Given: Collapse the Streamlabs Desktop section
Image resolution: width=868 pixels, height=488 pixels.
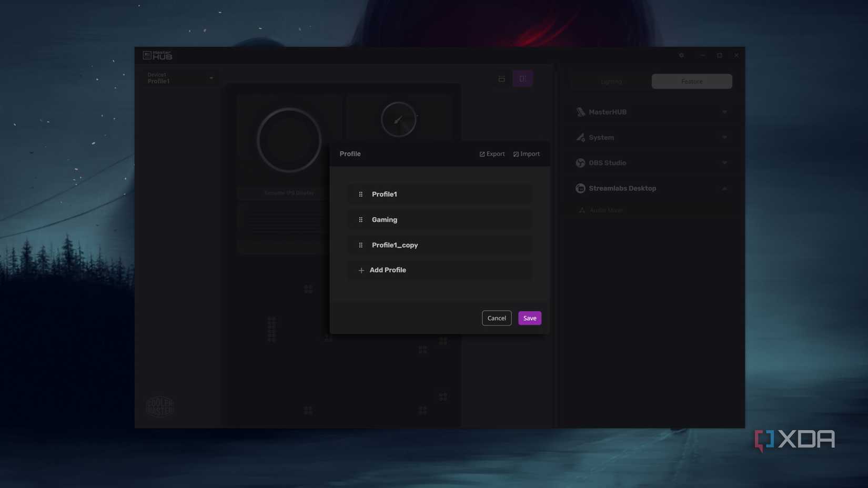Looking at the screenshot, I should pos(725,188).
